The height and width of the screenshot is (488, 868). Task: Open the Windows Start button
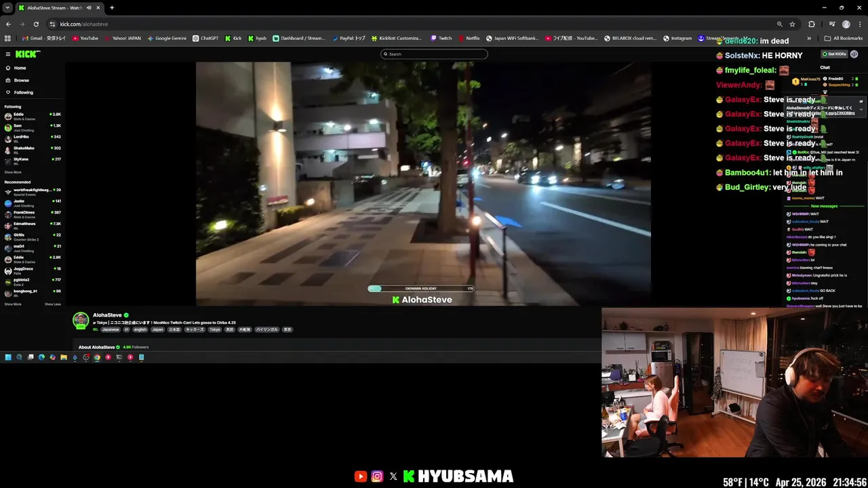8,357
